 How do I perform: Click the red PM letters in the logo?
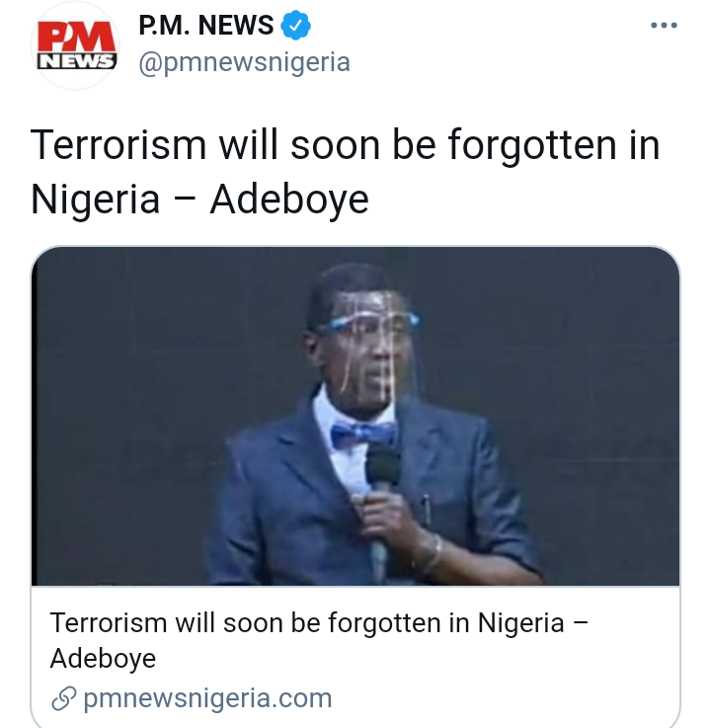pos(77,39)
